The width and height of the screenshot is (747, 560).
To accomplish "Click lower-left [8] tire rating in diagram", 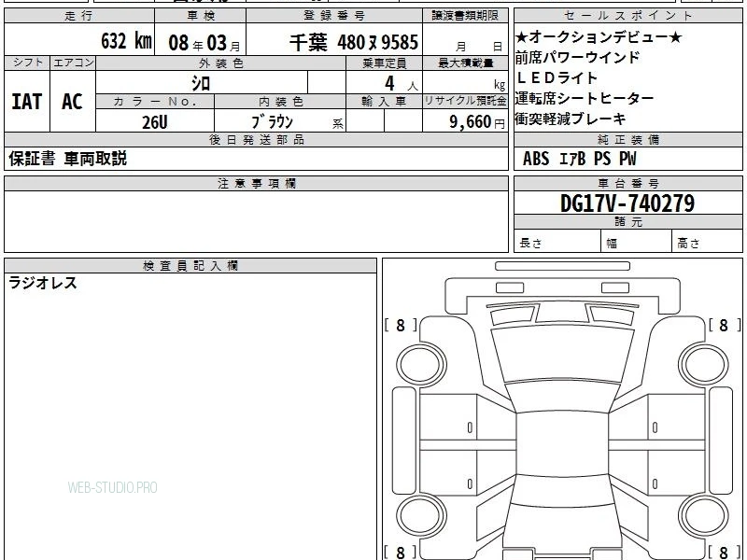I will (401, 553).
